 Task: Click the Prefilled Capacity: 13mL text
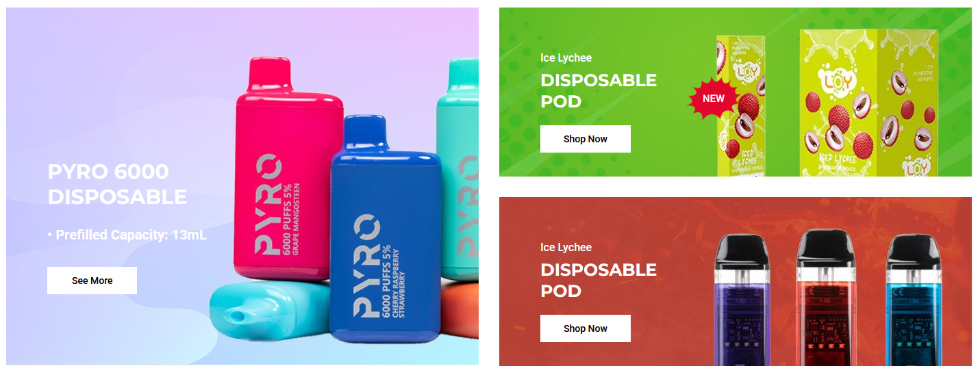[x=127, y=235]
